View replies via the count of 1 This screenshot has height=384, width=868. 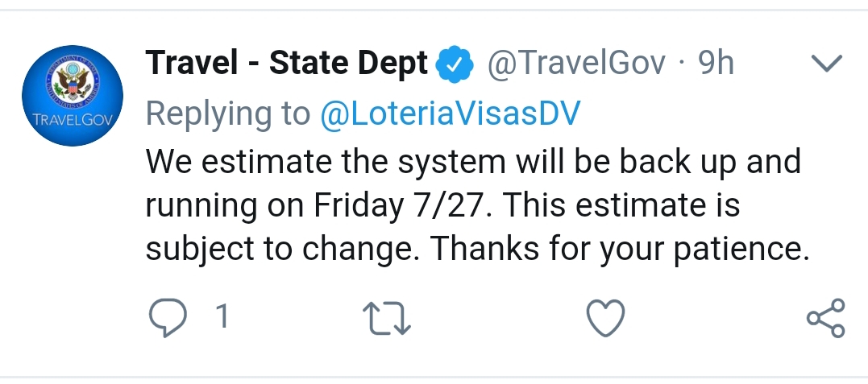tap(222, 318)
